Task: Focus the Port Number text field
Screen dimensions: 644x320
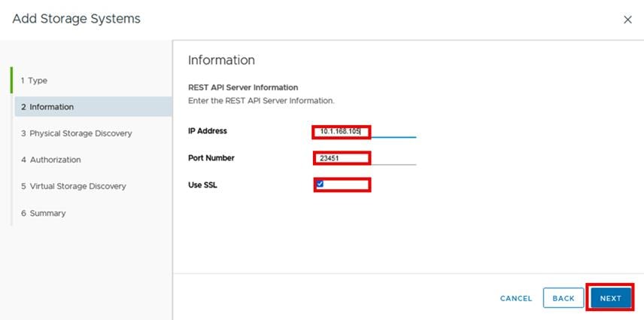Action: pyautogui.click(x=342, y=158)
